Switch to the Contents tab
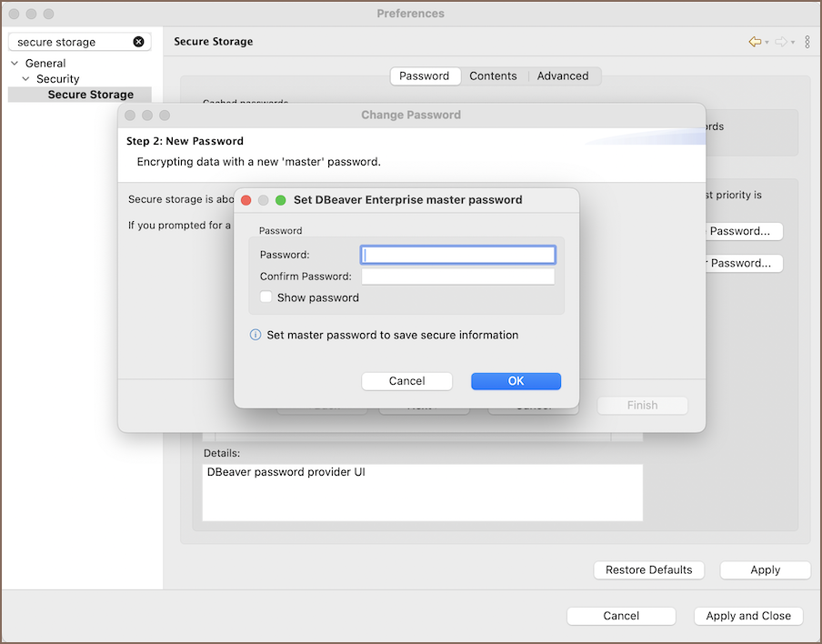The image size is (822, 644). 493,76
